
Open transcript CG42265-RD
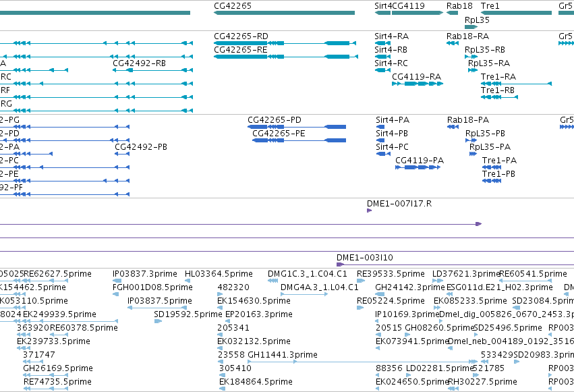pos(241,36)
